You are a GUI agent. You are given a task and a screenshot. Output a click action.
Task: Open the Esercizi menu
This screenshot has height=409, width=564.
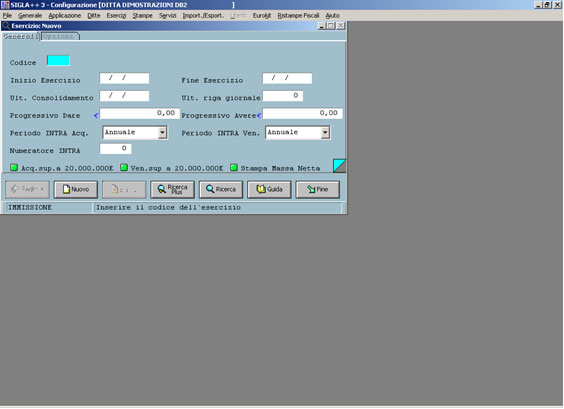pos(116,15)
